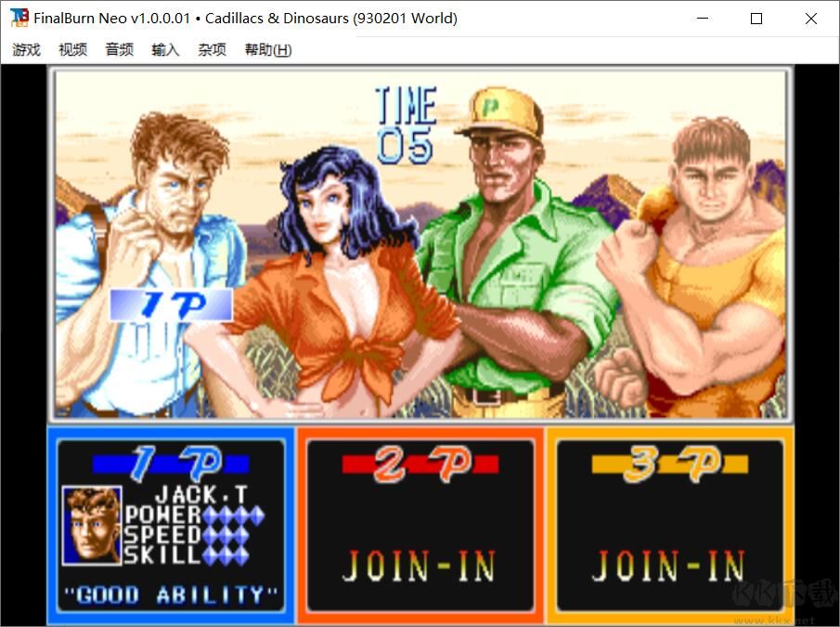840x627 pixels.
Task: Click the red 2P panel header
Action: point(420,464)
